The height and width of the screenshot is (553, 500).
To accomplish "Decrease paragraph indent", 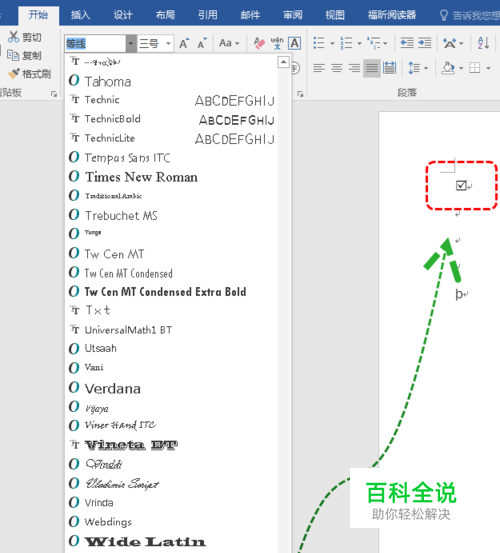I will coord(407,43).
